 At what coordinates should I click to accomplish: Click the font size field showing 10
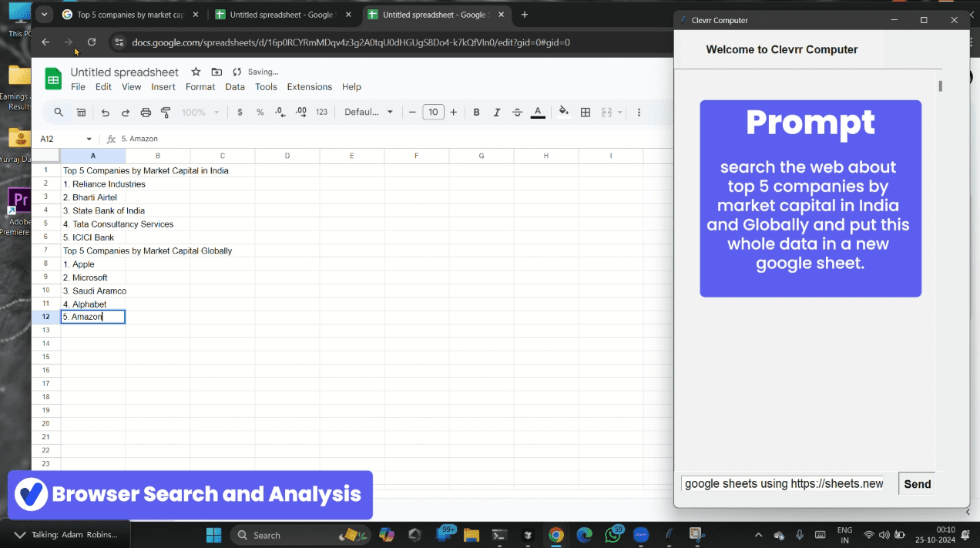433,113
